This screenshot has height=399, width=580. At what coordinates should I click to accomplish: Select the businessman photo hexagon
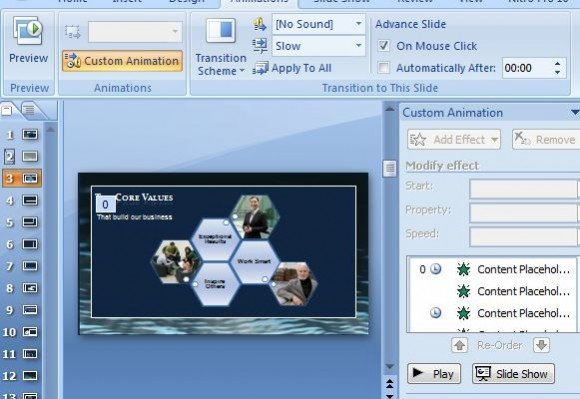[x=254, y=217]
